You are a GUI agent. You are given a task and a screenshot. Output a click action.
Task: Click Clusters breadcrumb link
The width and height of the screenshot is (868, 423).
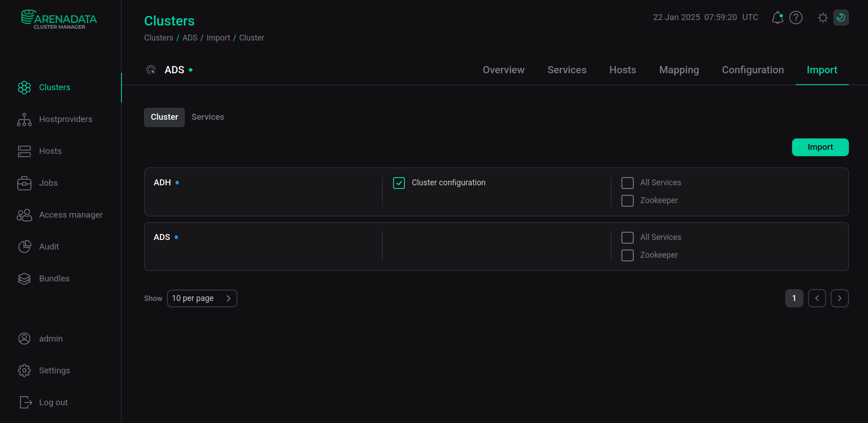[x=159, y=38]
